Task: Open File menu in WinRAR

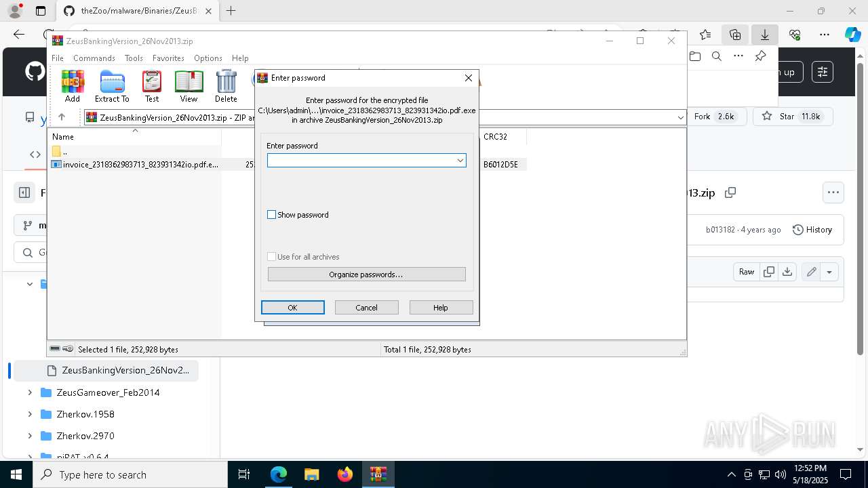Action: 58,58
